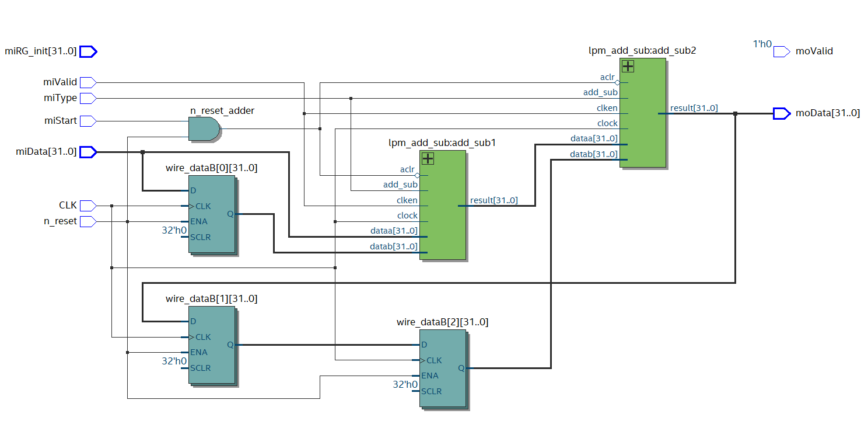Image resolution: width=868 pixels, height=431 pixels.
Task: Expand the add_sub2 block with plus icon
Action: (x=628, y=66)
